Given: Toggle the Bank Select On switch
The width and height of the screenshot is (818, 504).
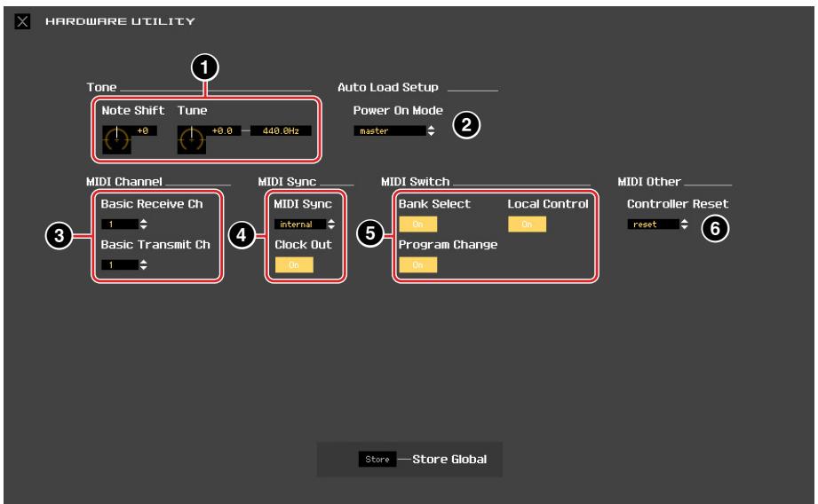Looking at the screenshot, I should tap(417, 224).
